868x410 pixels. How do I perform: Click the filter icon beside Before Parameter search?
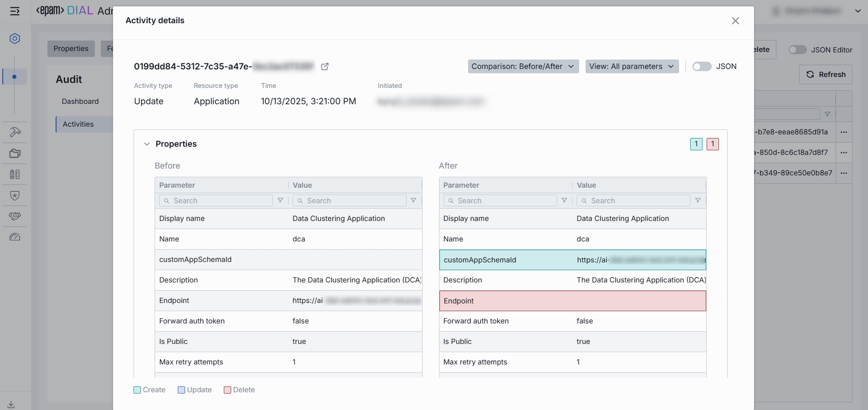click(x=280, y=200)
